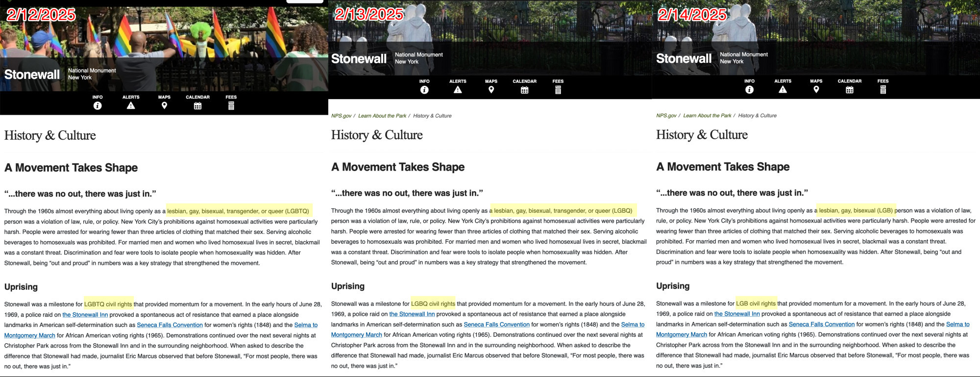Click the Info icon in the 2/14/2025 page

[749, 89]
